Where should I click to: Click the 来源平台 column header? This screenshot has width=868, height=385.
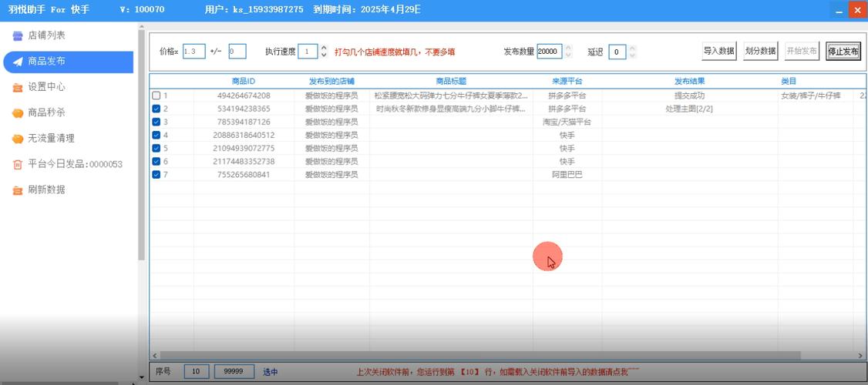(x=567, y=81)
